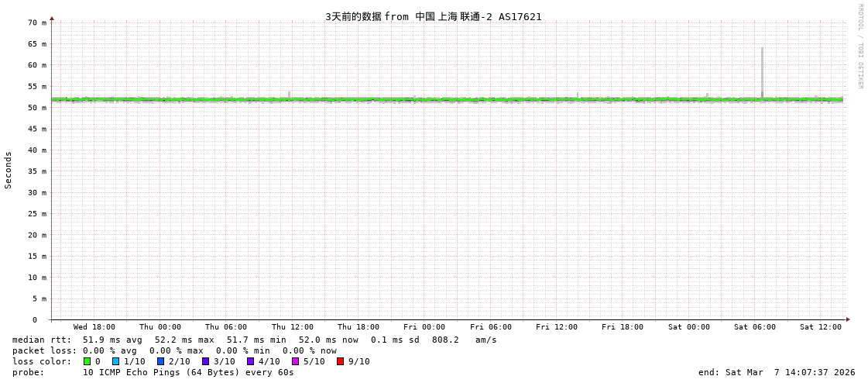This screenshot has height=383, width=868.
Task: Click the 51.9 ms avg value
Action: coord(112,340)
